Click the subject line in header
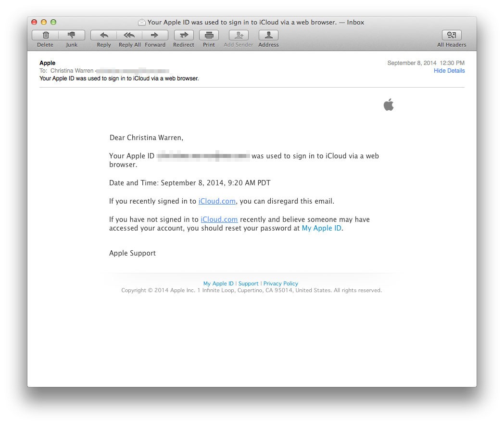This screenshot has width=504, height=425. [119, 78]
